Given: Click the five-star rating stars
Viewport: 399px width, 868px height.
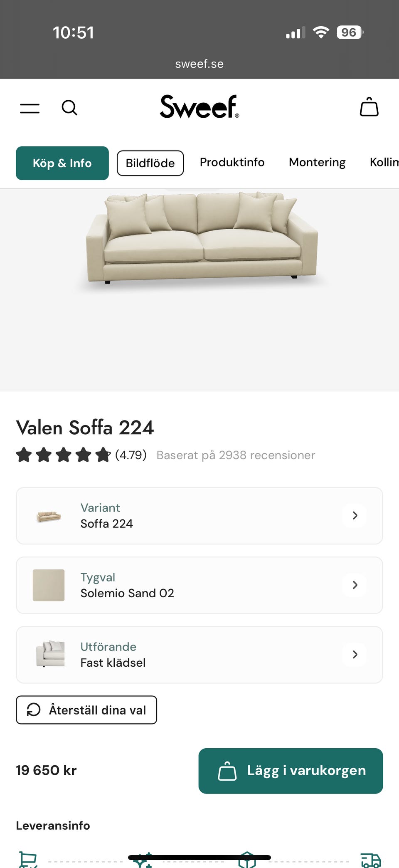Looking at the screenshot, I should [x=63, y=455].
